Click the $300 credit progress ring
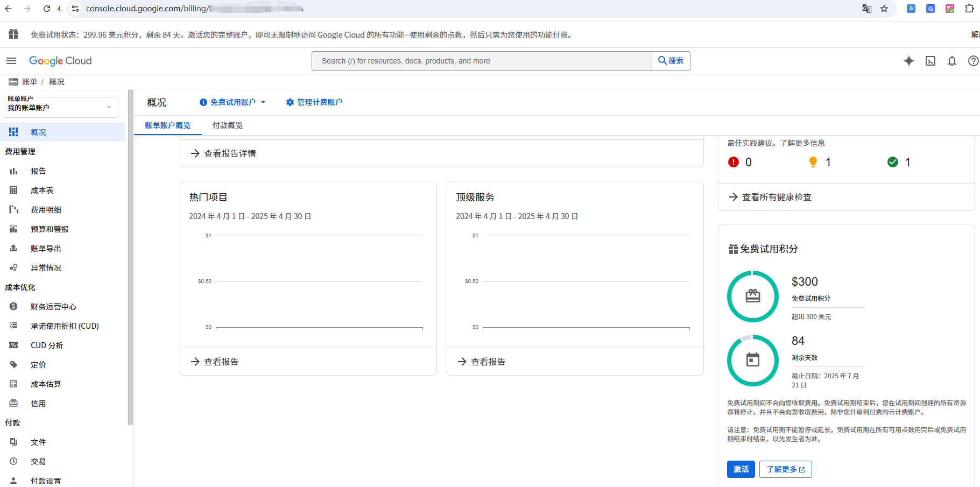Screen dimensions: 980x487 (x=753, y=297)
